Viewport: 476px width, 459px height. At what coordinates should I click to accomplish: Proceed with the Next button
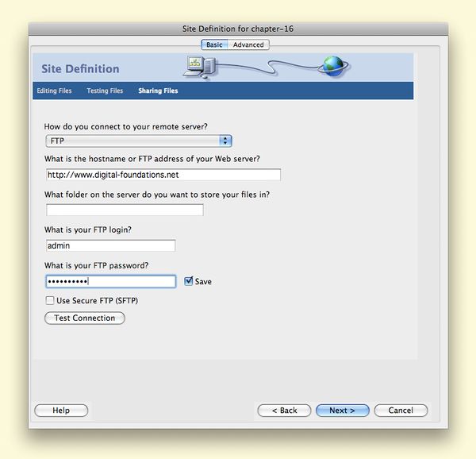342,411
